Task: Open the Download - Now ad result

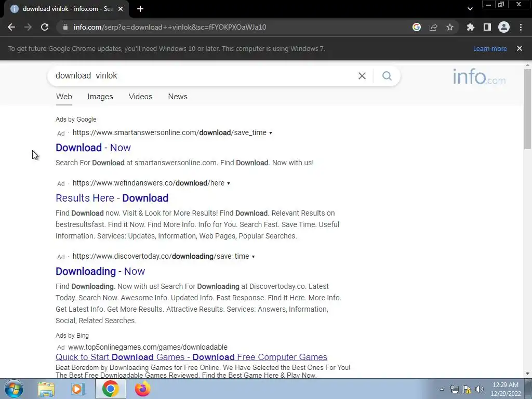Action: tap(93, 148)
